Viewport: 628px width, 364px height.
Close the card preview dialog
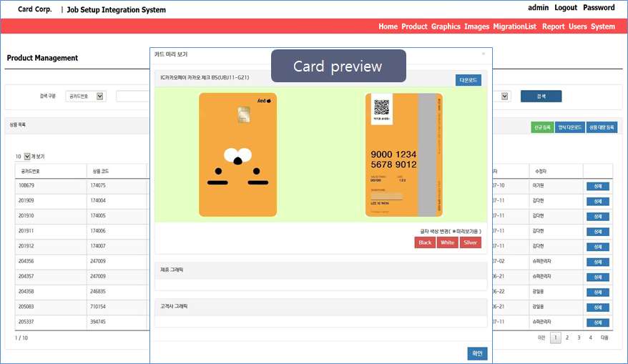point(484,54)
